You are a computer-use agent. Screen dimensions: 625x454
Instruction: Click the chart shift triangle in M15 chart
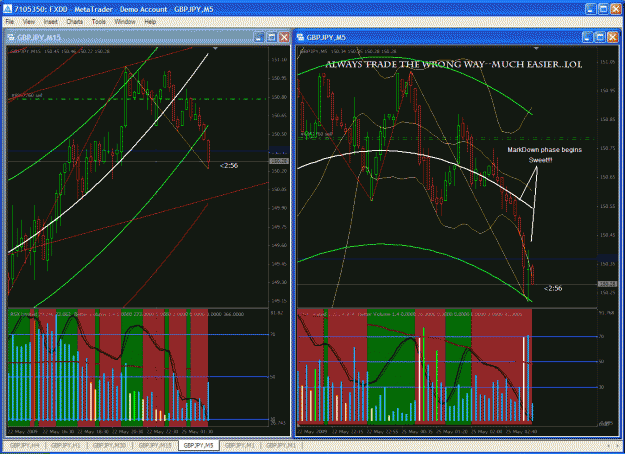[x=215, y=49]
